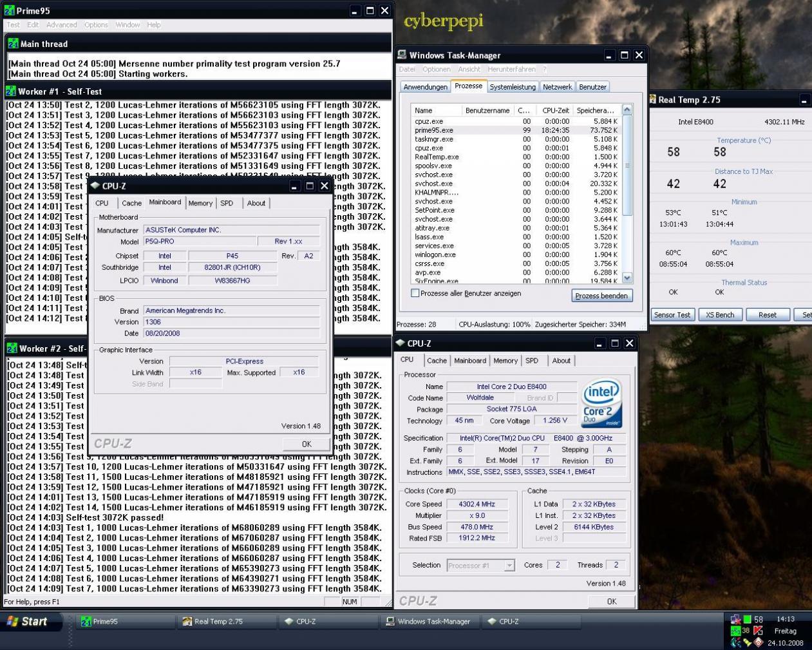Switch to Netzwerk tab in Task-Manager

tap(557, 87)
